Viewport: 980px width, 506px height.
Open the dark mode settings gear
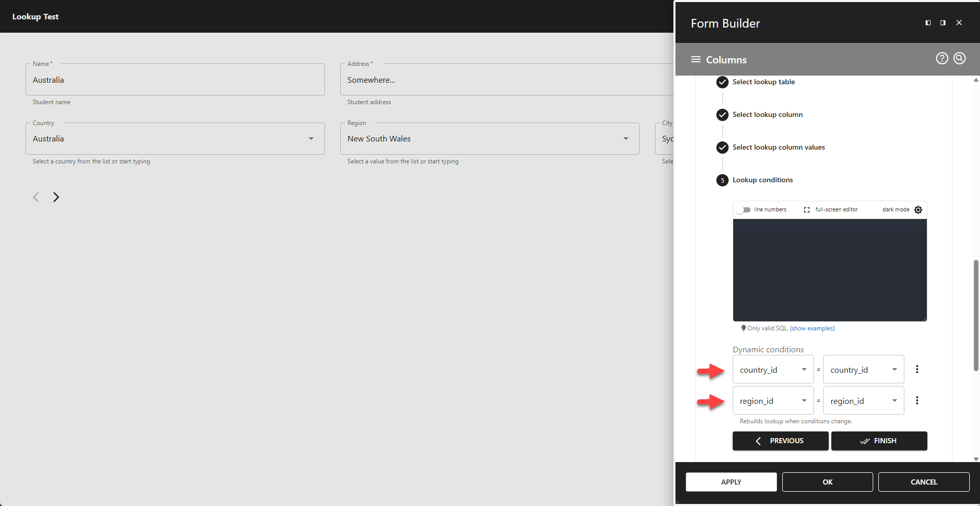click(x=918, y=209)
